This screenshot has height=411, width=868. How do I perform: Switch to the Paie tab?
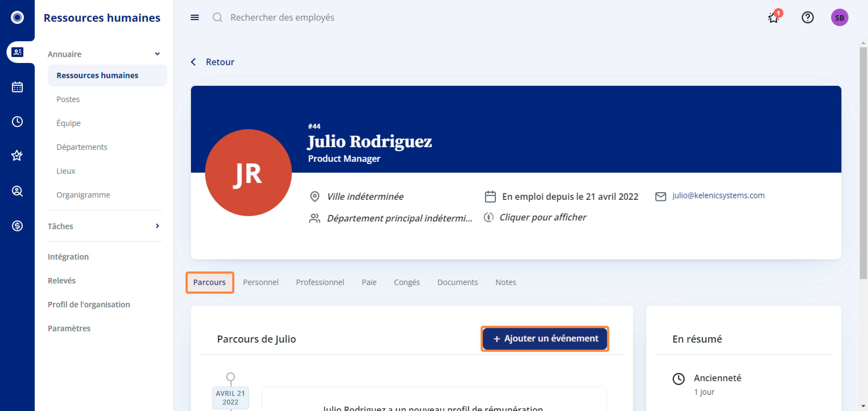(x=369, y=283)
